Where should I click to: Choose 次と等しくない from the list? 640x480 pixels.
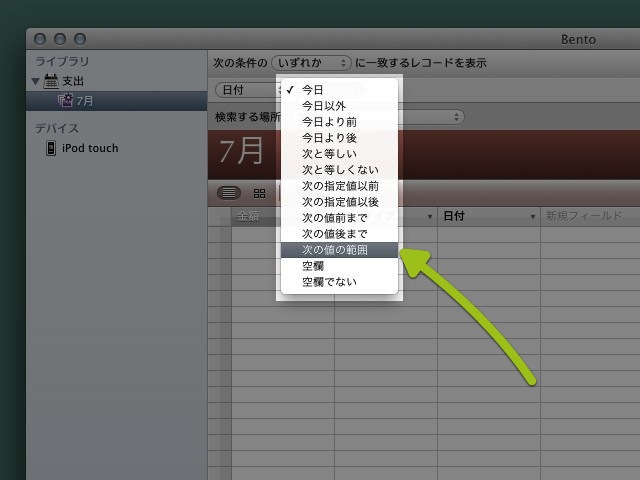pos(339,170)
